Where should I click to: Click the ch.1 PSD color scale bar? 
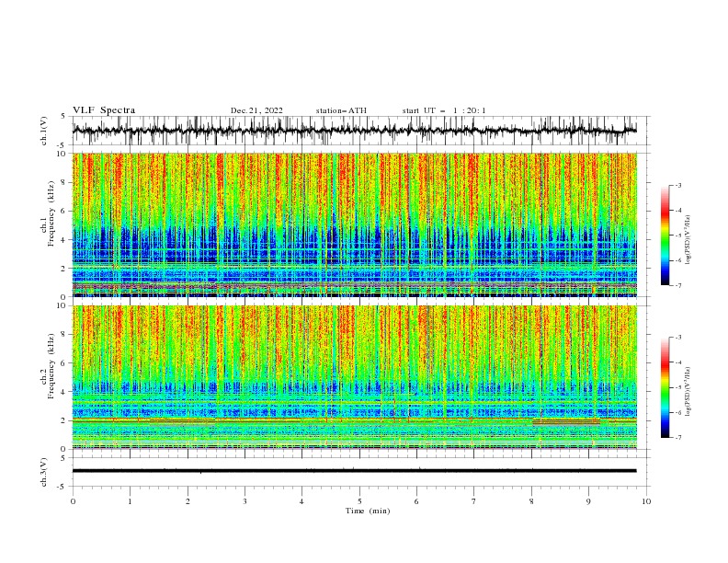pos(665,236)
